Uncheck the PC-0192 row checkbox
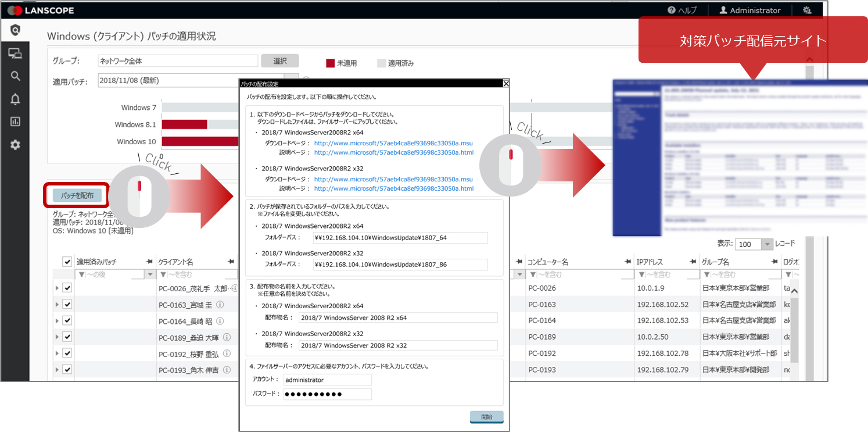Image resolution: width=868 pixels, height=432 pixels. click(67, 353)
